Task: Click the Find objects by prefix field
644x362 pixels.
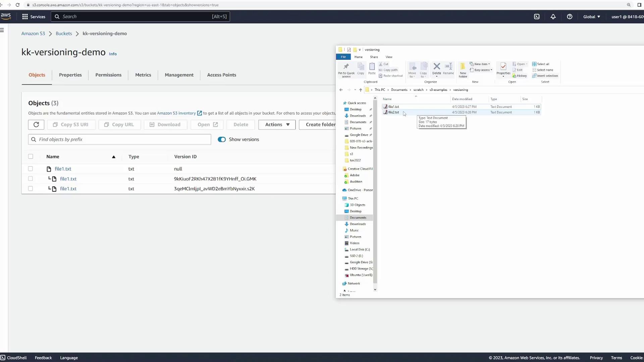Action: (x=120, y=139)
